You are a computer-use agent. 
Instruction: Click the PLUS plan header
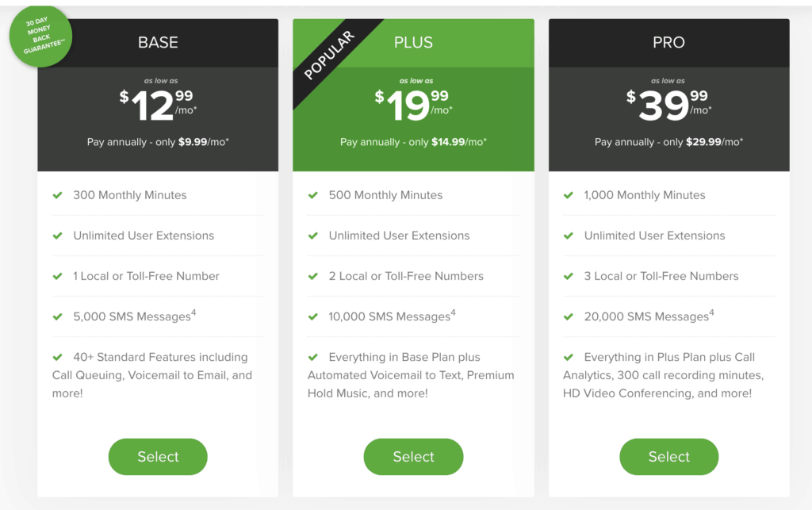[413, 42]
